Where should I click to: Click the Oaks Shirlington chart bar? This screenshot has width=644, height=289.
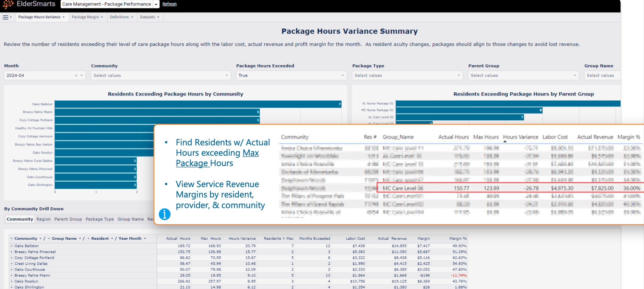(x=96, y=185)
